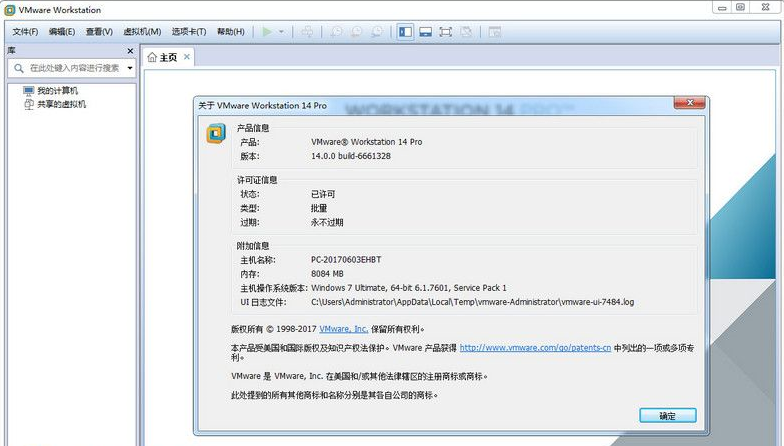Enter full screen mode from toolbar

446,32
